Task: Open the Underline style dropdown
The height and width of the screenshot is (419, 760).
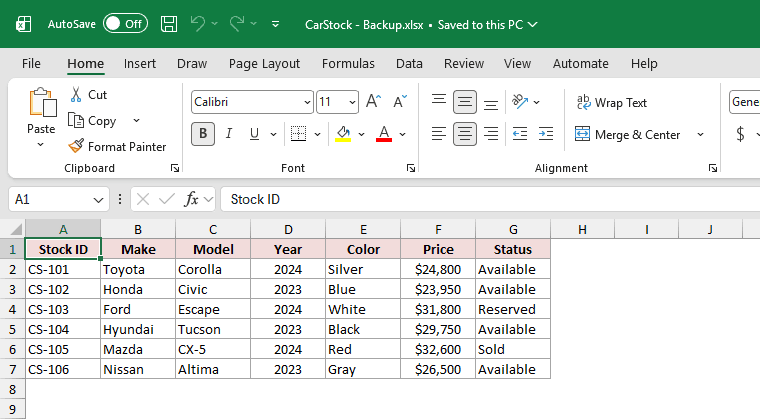Action: tap(273, 134)
